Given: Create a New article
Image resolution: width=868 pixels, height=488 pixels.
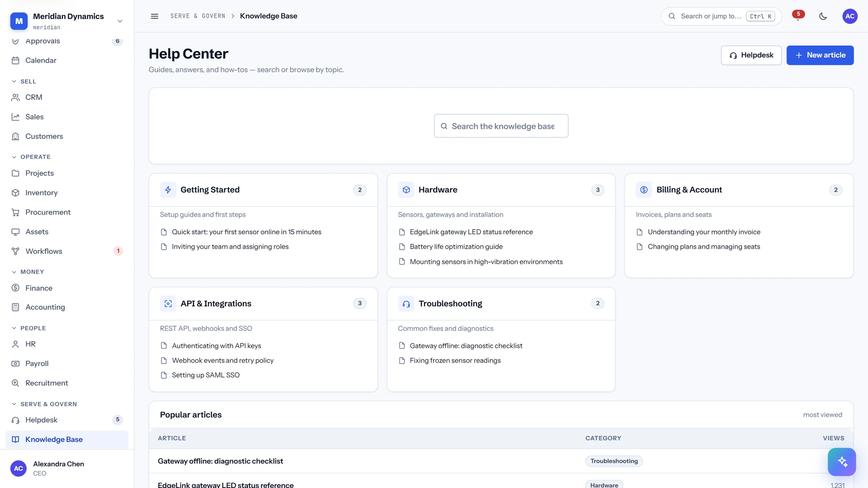Looking at the screenshot, I should tap(820, 55).
